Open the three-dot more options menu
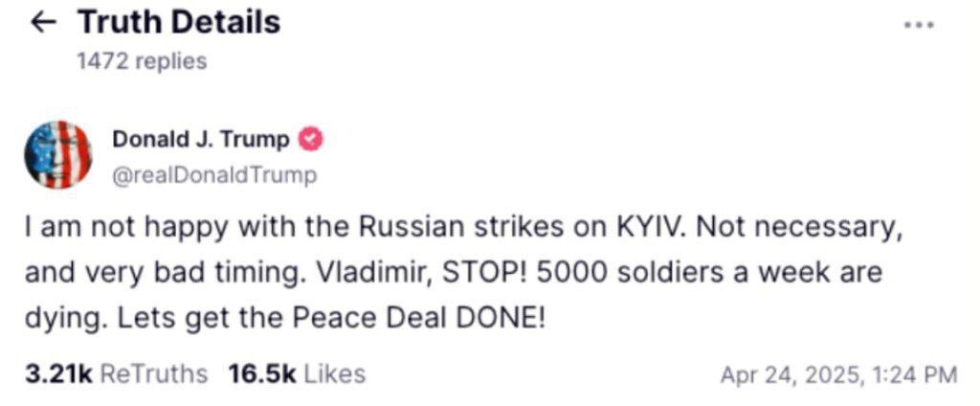980x406 pixels. [918, 26]
